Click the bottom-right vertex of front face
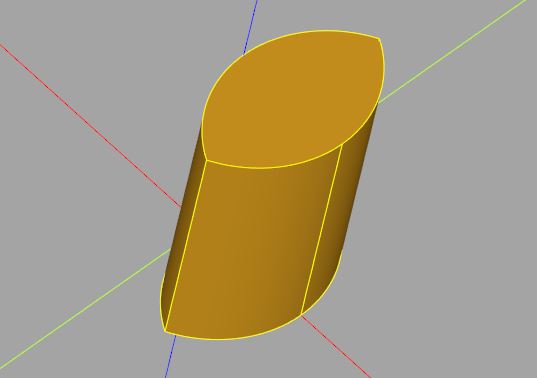This screenshot has height=378, width=537. tap(301, 314)
